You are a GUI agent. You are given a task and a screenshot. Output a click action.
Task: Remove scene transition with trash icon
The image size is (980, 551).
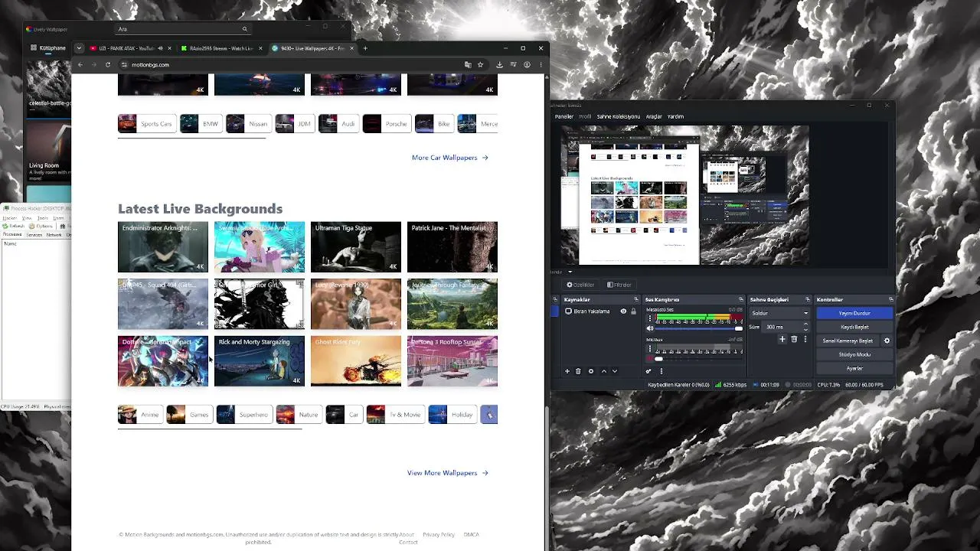coord(794,339)
